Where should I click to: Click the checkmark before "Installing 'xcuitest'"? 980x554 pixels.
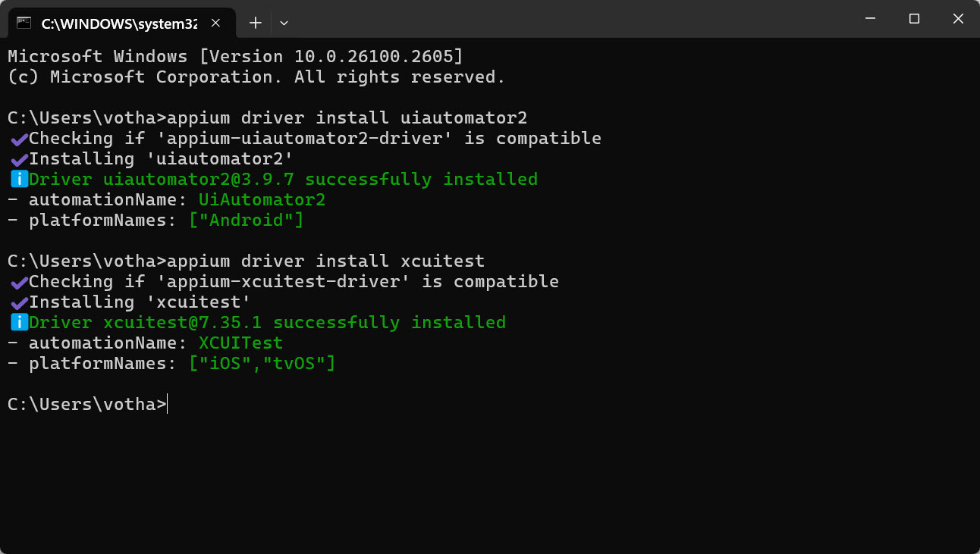[x=19, y=302]
